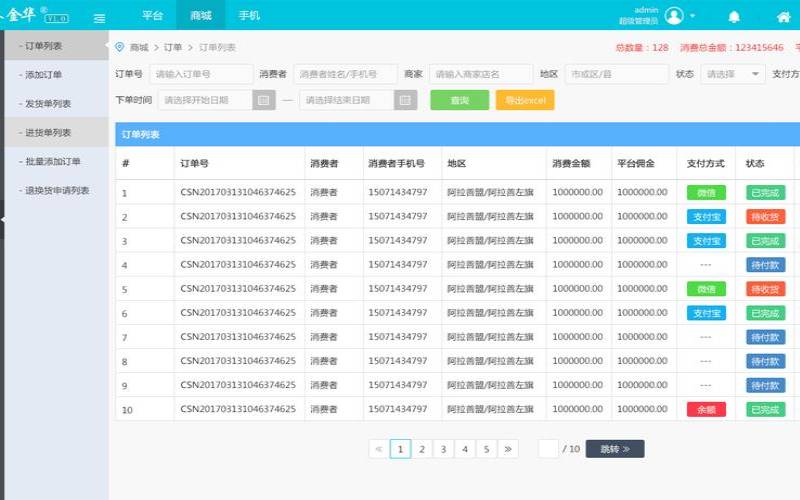Click 平台佣金 column header
Screen dimensions: 800x500
click(636, 164)
